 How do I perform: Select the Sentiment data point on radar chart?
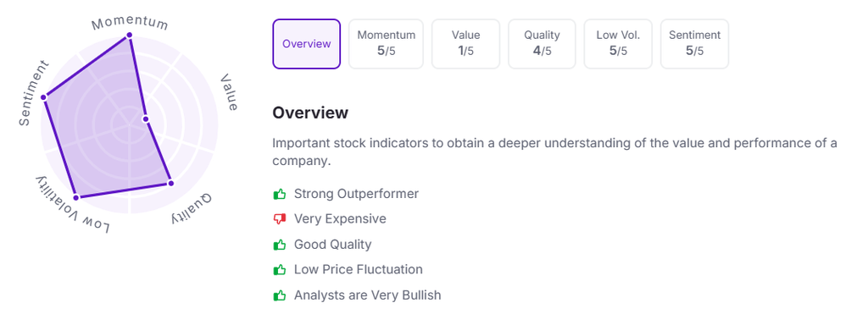(44, 97)
